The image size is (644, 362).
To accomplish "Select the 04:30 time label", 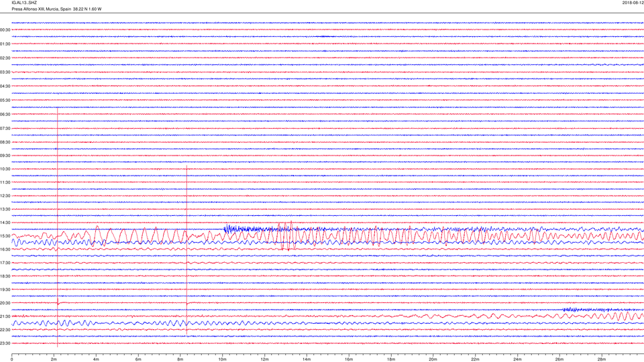I will (5, 86).
